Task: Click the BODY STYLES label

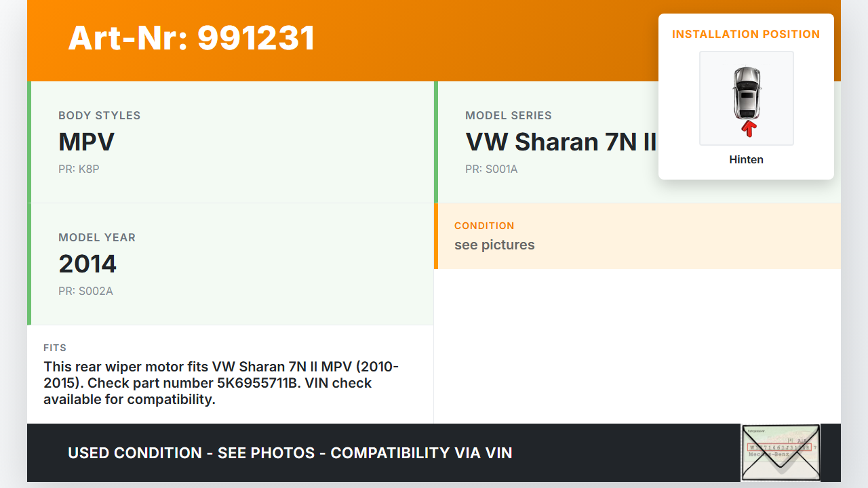Action: tap(100, 115)
